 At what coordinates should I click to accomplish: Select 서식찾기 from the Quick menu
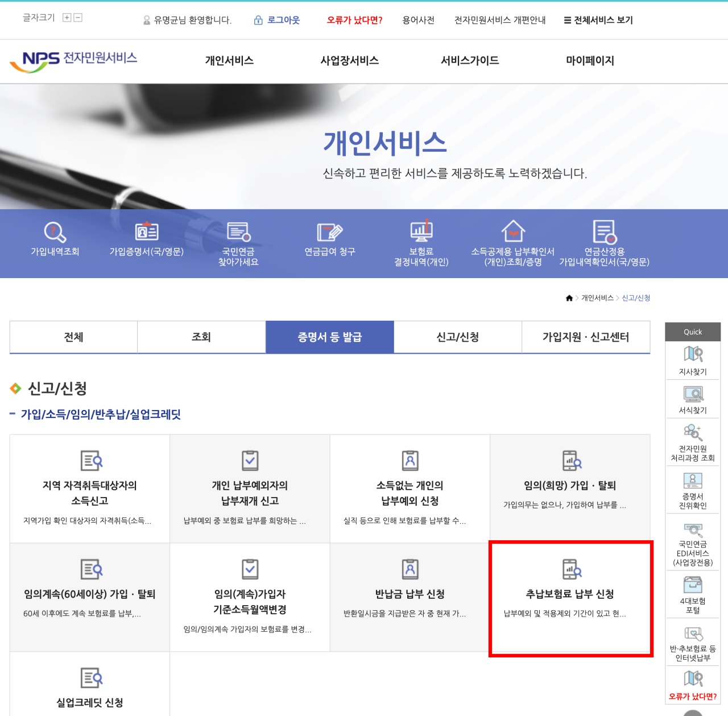tap(692, 398)
